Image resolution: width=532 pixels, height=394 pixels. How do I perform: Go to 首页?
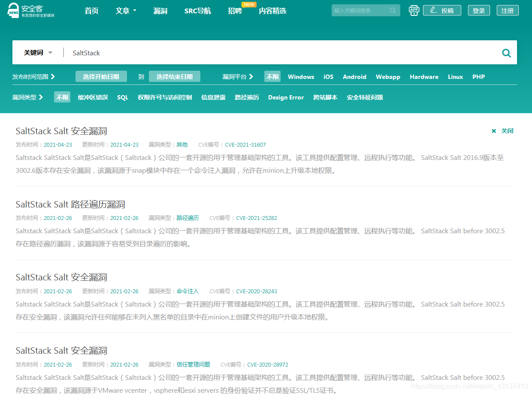click(91, 11)
